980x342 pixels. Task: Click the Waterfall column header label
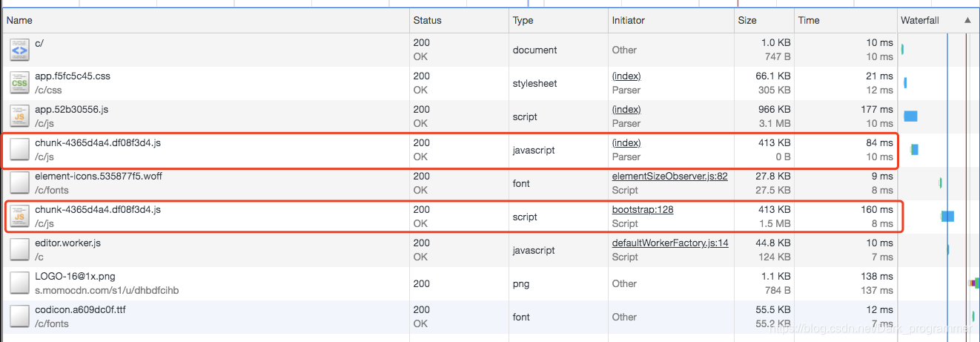(x=920, y=21)
